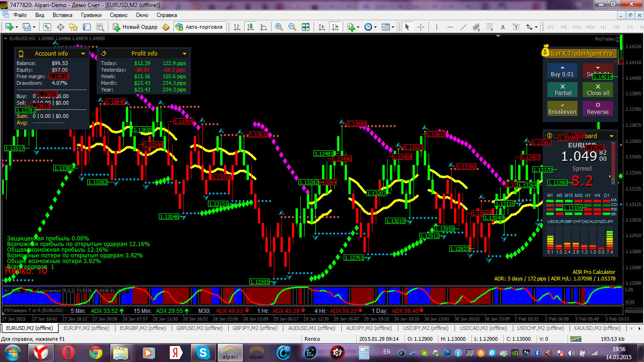Image resolution: width=644 pixels, height=362 pixels.
Task: Expand the Templates dropdown arrow
Action: [x=393, y=27]
